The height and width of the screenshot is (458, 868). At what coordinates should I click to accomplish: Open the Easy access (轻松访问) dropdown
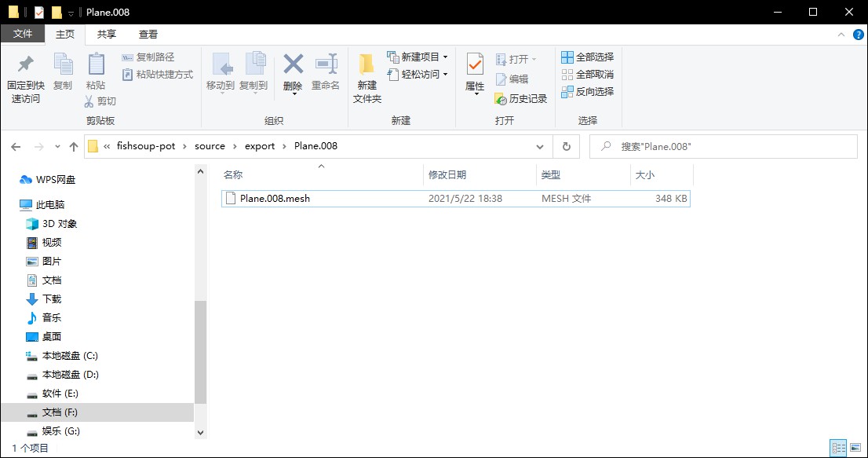(x=418, y=74)
